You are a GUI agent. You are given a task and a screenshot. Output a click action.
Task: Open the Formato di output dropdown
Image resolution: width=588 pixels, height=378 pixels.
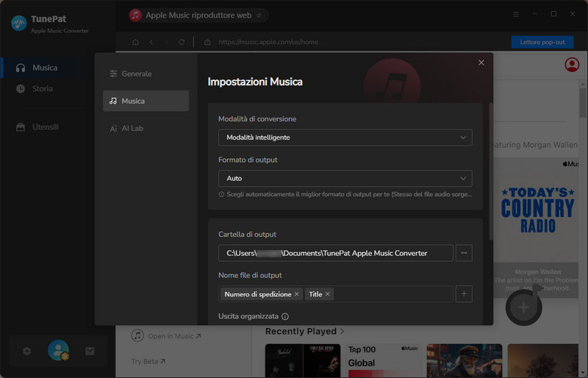[345, 178]
